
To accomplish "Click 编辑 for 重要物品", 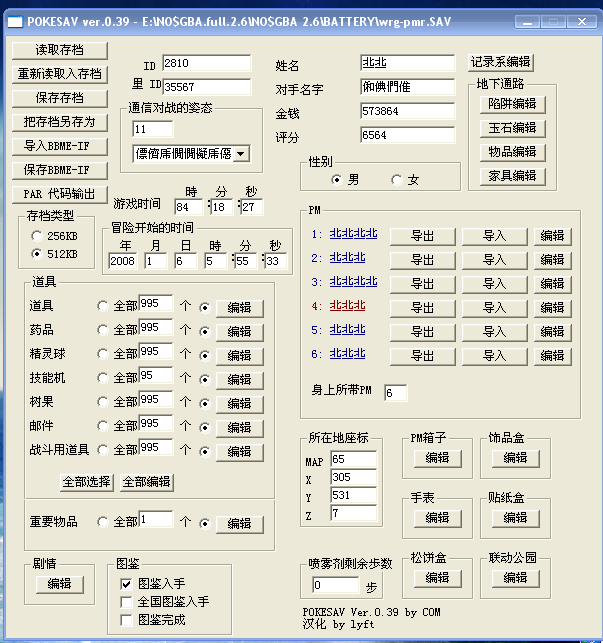I will [240, 524].
